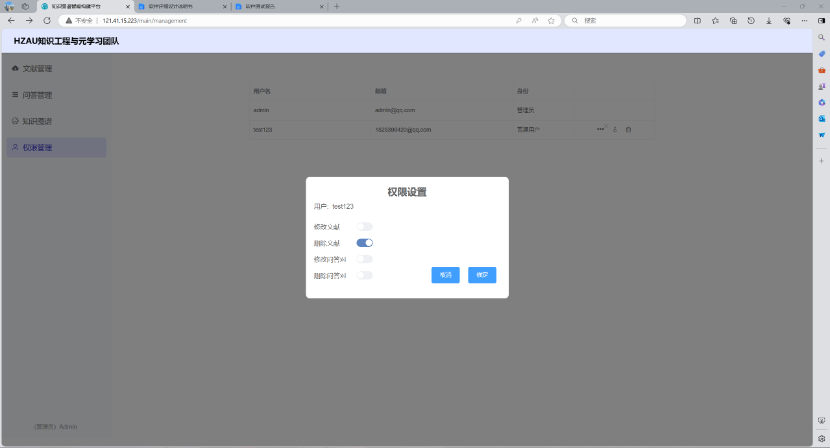Click the browser back arrow
This screenshot has width=830, height=448.
(x=11, y=20)
